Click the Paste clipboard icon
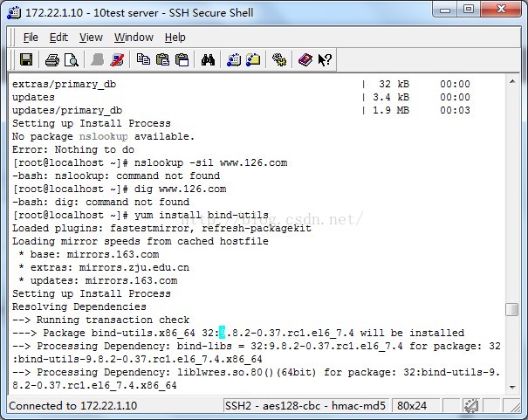528x420 pixels. click(x=163, y=60)
